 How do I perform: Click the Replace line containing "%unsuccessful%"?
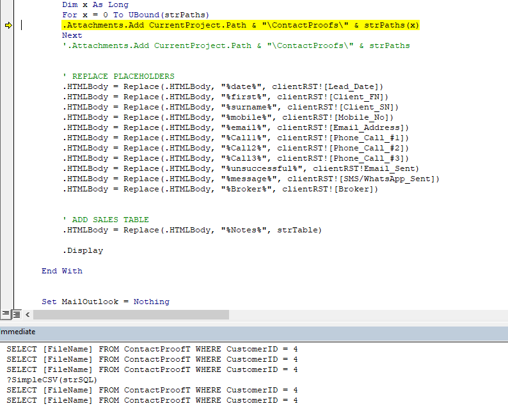241,168
